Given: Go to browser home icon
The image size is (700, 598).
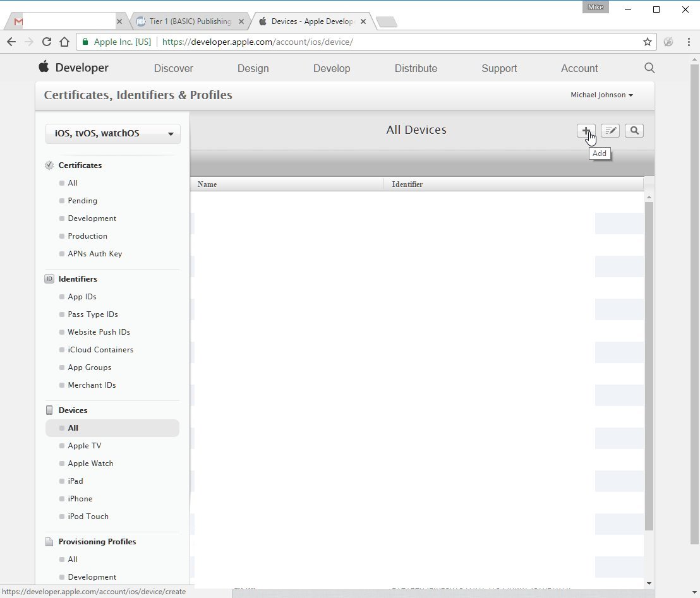Looking at the screenshot, I should [64, 42].
